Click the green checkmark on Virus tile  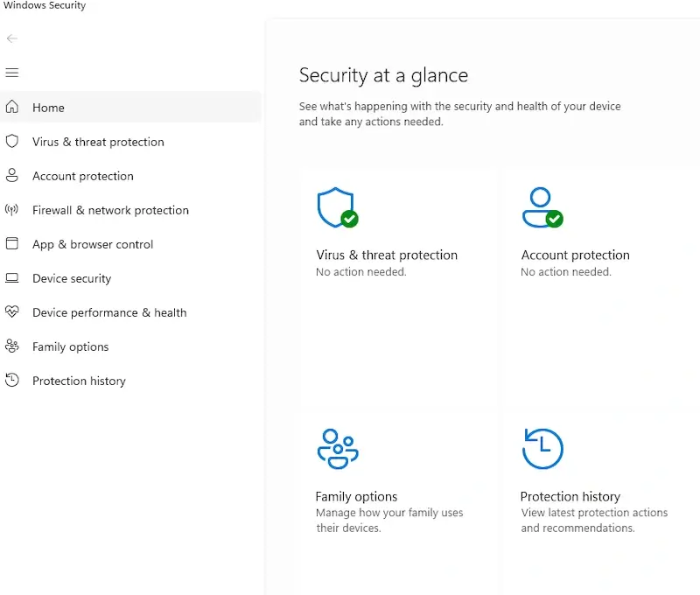click(x=347, y=220)
